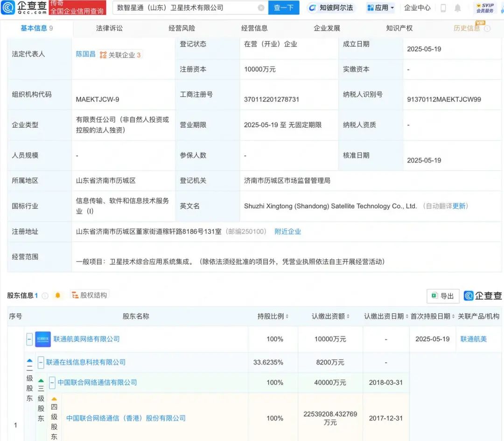Select the taxpayer ID 91370112MAEKTJCW99
Image resolution: width=504 pixels, height=441 pixels.
[444, 99]
